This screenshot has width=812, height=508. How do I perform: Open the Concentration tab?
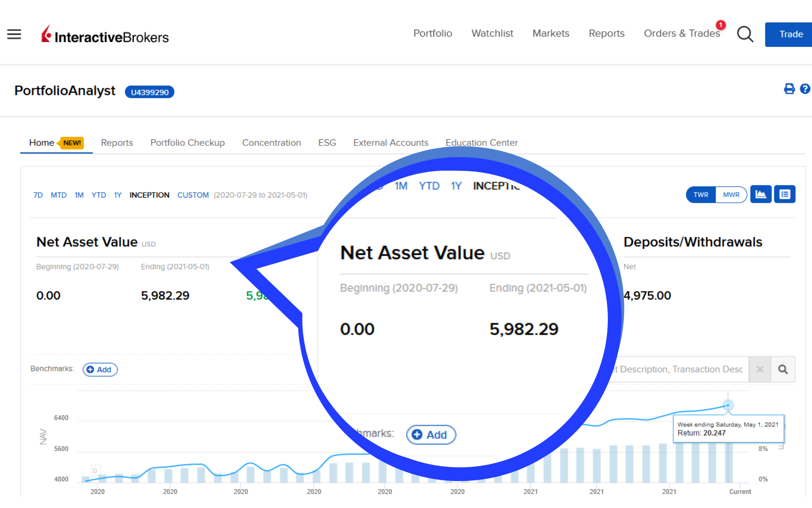271,143
